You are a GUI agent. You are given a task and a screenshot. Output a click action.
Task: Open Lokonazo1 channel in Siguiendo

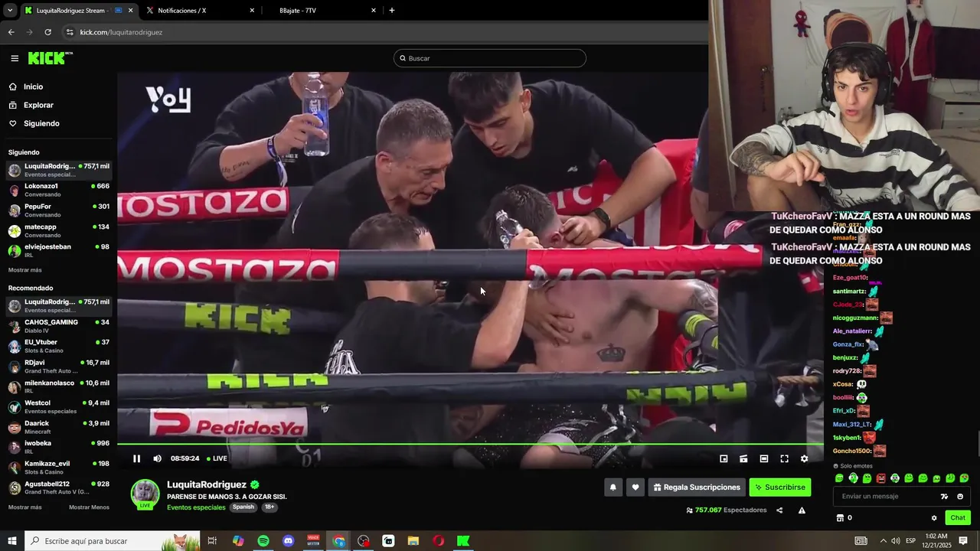point(59,190)
